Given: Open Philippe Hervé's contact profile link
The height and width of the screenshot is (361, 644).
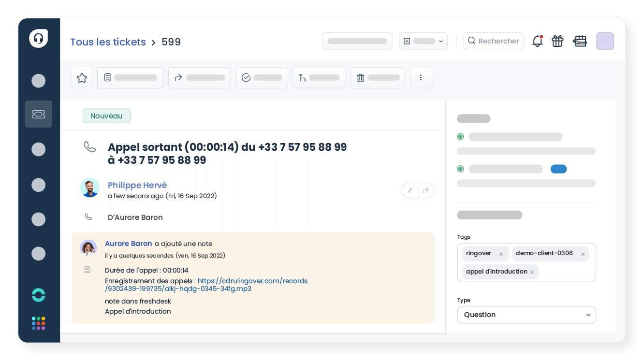Looking at the screenshot, I should point(137,185).
